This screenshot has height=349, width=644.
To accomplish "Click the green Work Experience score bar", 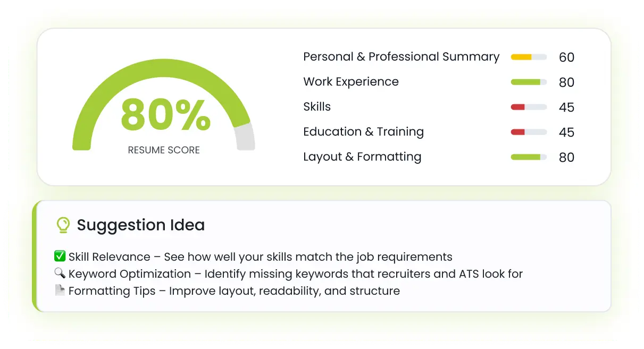I will 529,82.
